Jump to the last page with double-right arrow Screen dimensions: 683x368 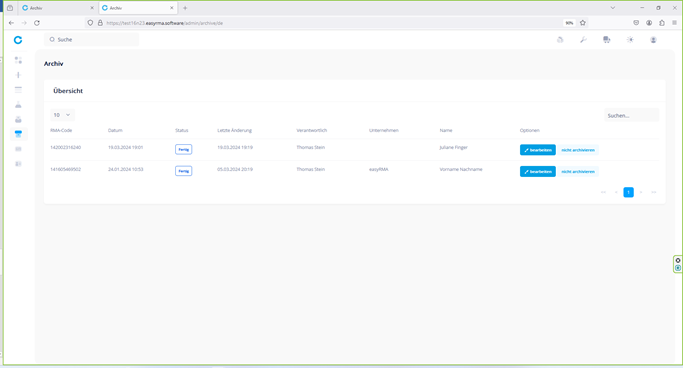tap(653, 192)
